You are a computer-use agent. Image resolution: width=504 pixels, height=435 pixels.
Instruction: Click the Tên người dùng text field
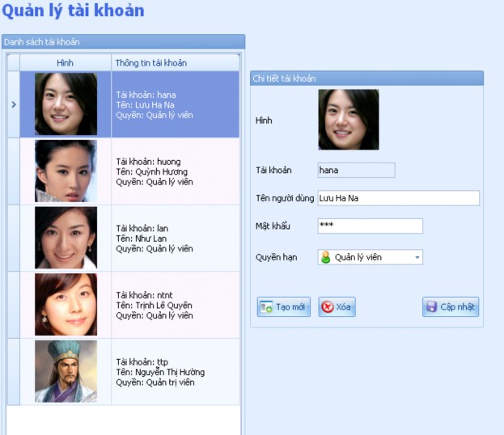coord(398,198)
